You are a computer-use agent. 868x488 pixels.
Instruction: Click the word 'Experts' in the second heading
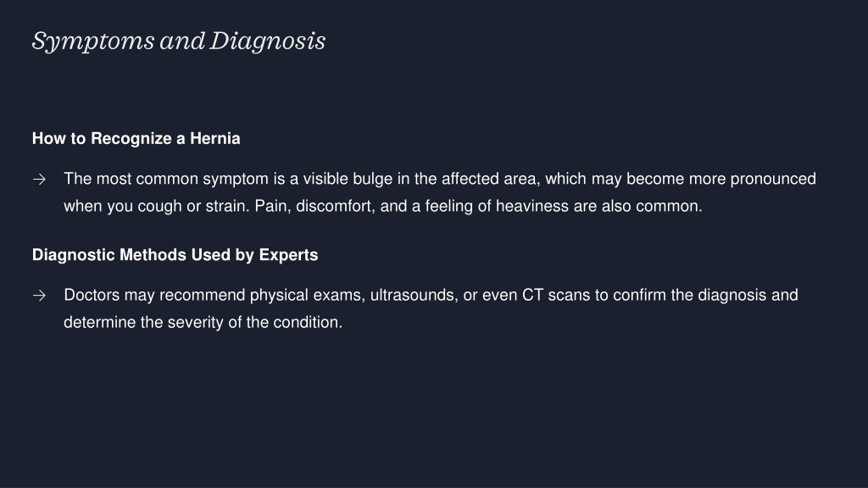[288, 255]
